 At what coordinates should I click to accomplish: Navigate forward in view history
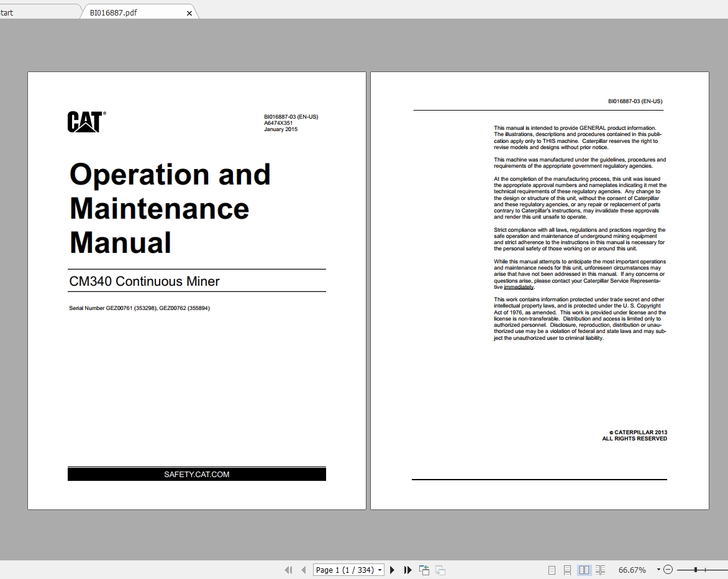pos(440,570)
